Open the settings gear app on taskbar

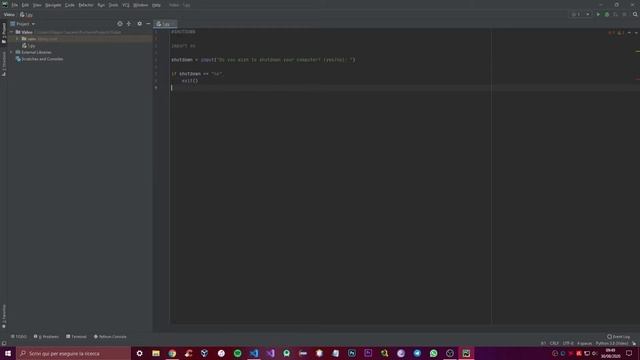(x=140, y=353)
